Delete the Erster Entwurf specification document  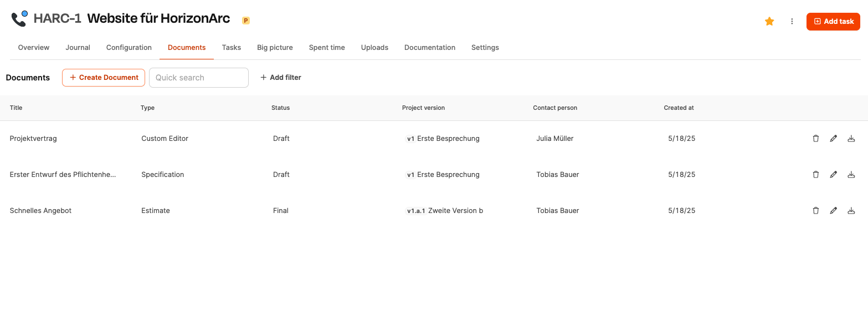coord(815,175)
